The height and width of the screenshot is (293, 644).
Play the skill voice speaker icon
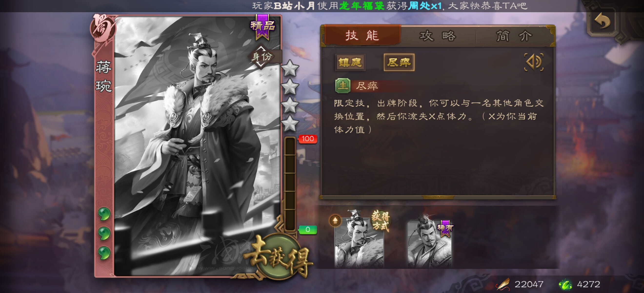click(x=534, y=62)
